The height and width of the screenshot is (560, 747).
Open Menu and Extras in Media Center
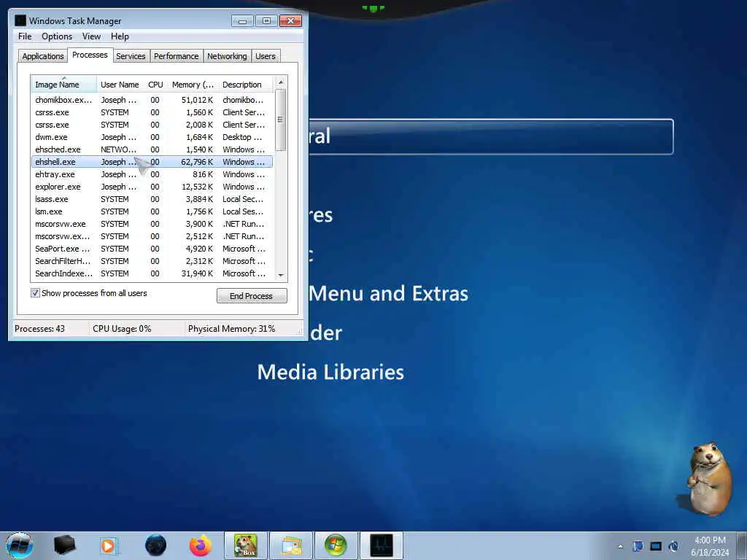point(388,293)
